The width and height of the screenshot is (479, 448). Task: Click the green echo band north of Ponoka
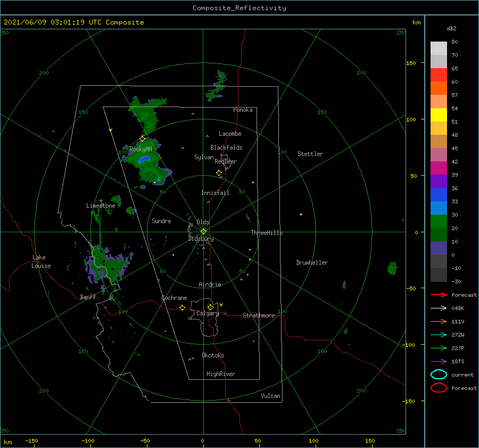[218, 86]
